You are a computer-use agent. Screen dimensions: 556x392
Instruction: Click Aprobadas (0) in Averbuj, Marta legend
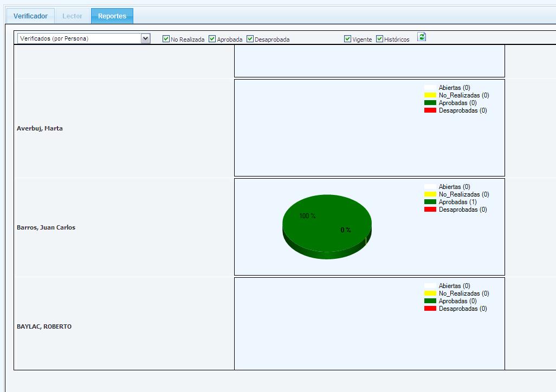tap(458, 103)
